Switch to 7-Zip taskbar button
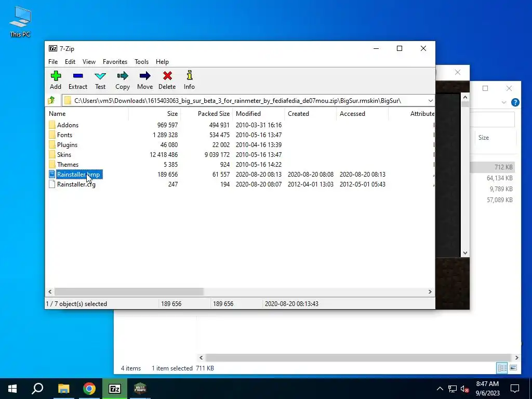 [115, 389]
